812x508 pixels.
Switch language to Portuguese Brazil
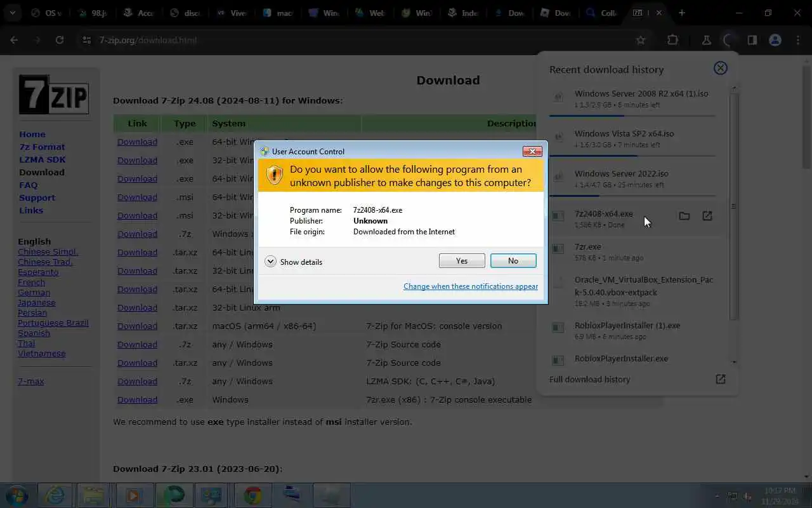coord(53,323)
